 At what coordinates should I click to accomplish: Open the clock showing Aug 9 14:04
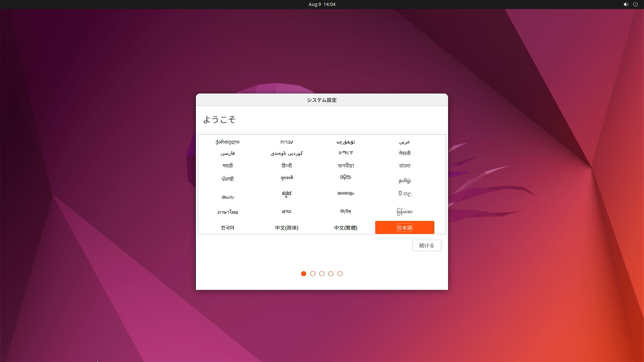pyautogui.click(x=321, y=4)
